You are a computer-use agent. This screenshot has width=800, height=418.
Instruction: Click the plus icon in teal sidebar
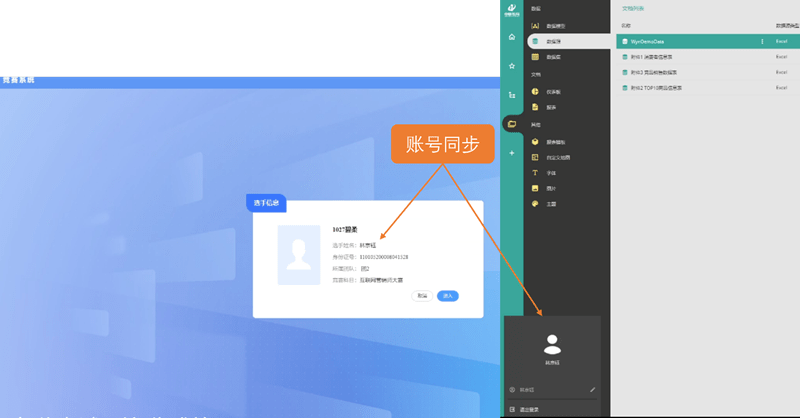click(x=512, y=153)
